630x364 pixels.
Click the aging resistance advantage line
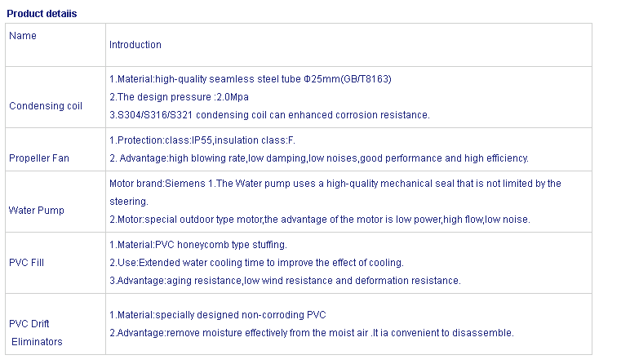285,281
